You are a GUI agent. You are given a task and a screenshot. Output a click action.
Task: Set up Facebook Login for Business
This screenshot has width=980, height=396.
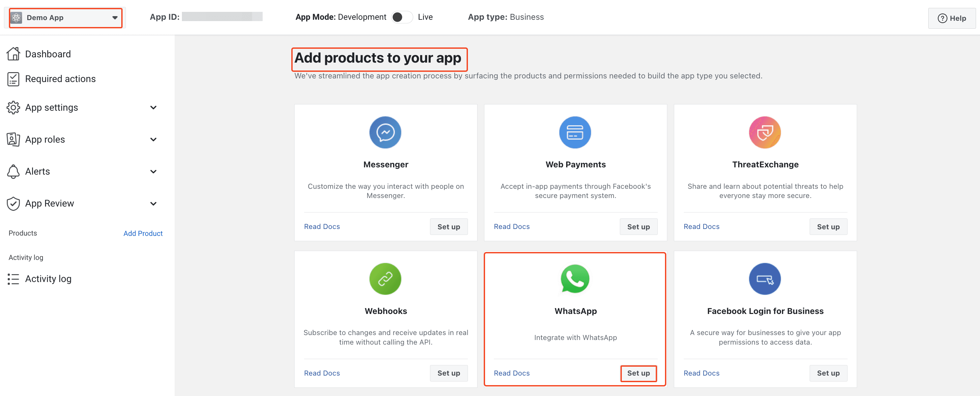click(828, 373)
